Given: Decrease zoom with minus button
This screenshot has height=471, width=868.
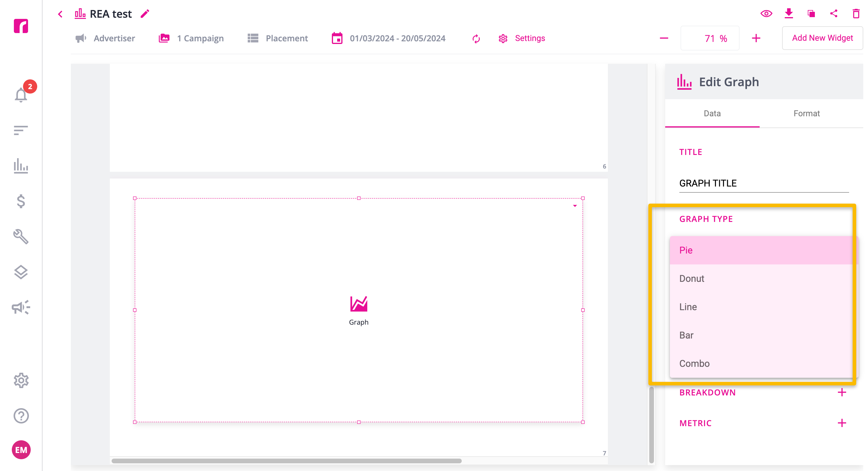Looking at the screenshot, I should click(x=664, y=38).
